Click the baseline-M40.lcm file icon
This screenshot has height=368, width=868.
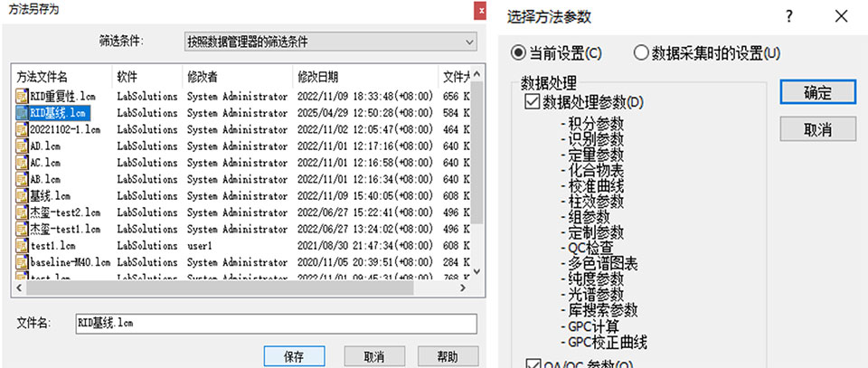click(x=22, y=261)
